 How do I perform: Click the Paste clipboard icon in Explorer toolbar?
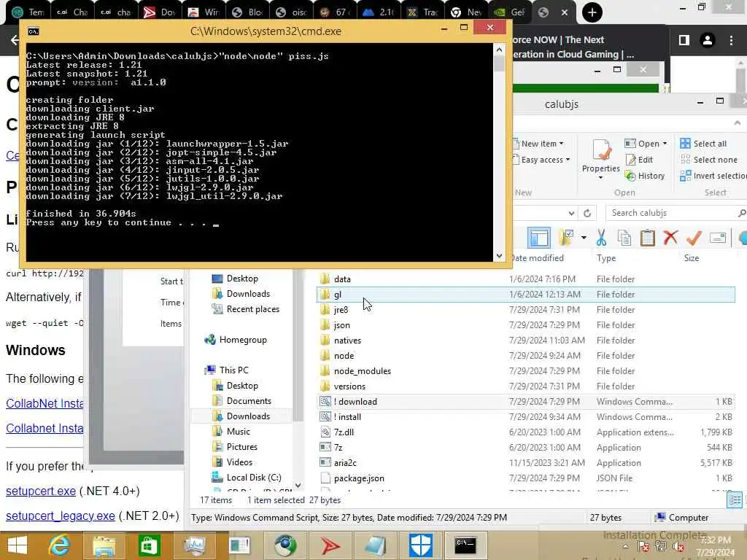(x=648, y=237)
